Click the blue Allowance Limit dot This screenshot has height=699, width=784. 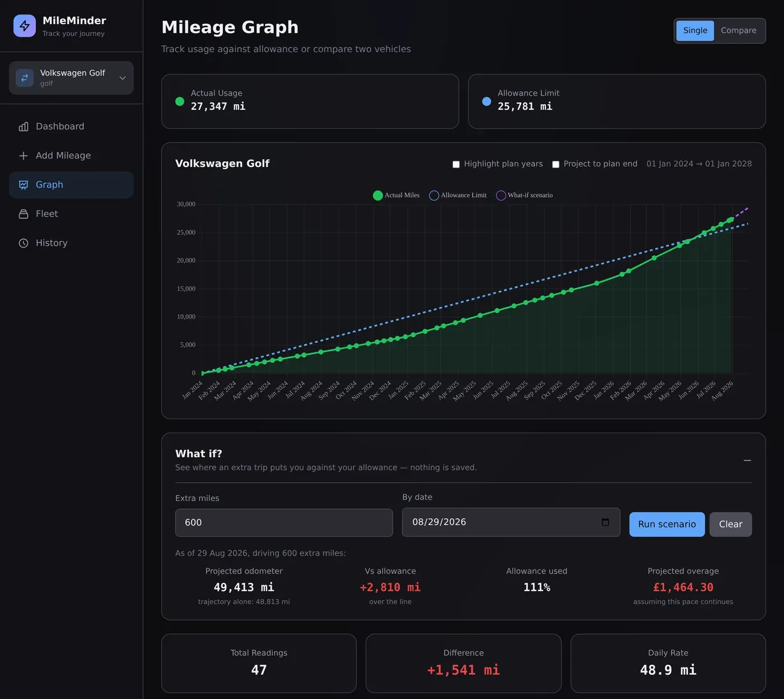(487, 101)
